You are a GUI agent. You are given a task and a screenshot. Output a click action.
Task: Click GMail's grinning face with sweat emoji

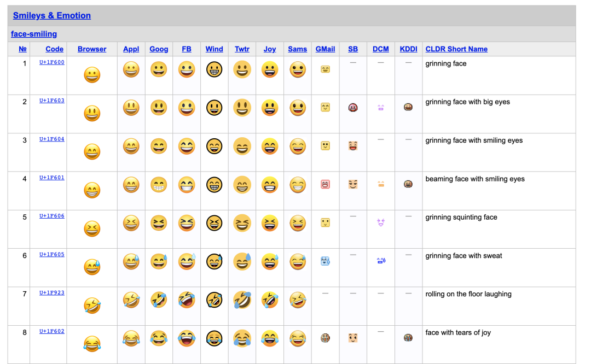click(325, 261)
